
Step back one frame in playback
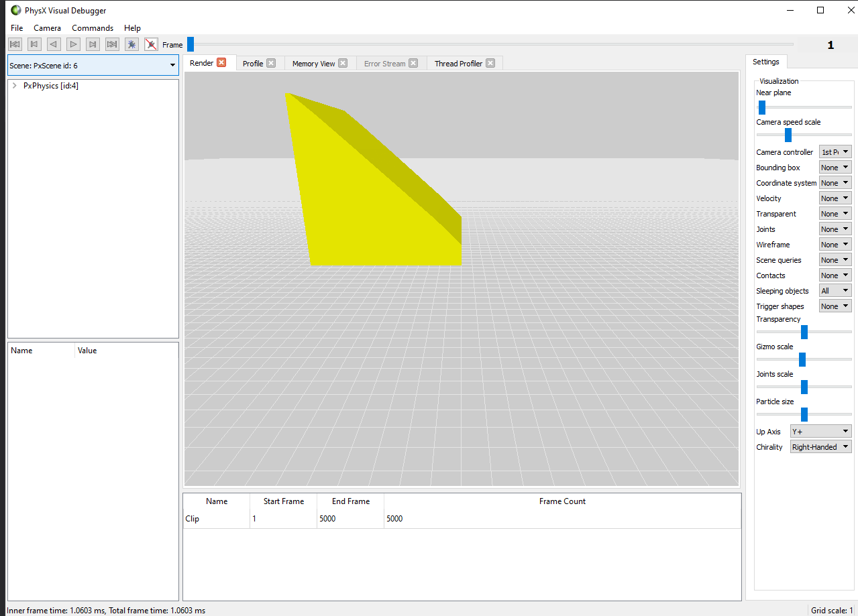coord(53,44)
